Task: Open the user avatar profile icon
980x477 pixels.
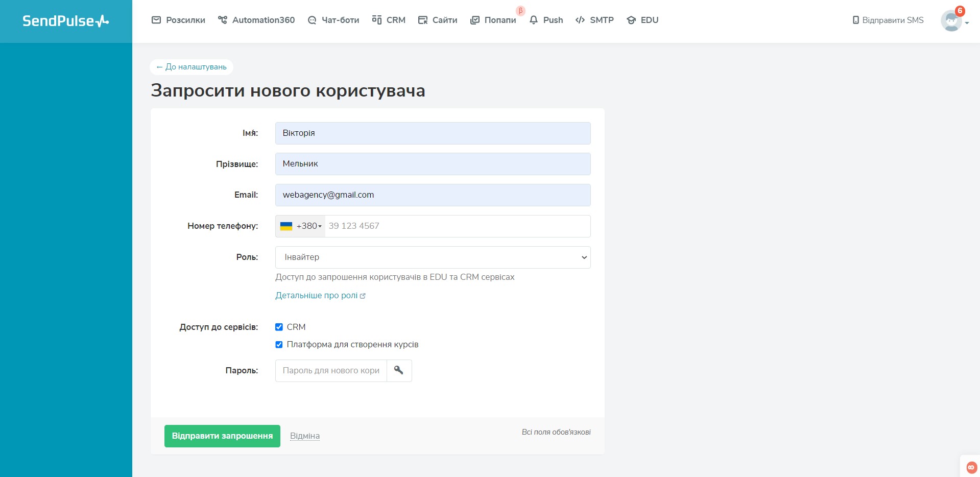Action: [950, 21]
